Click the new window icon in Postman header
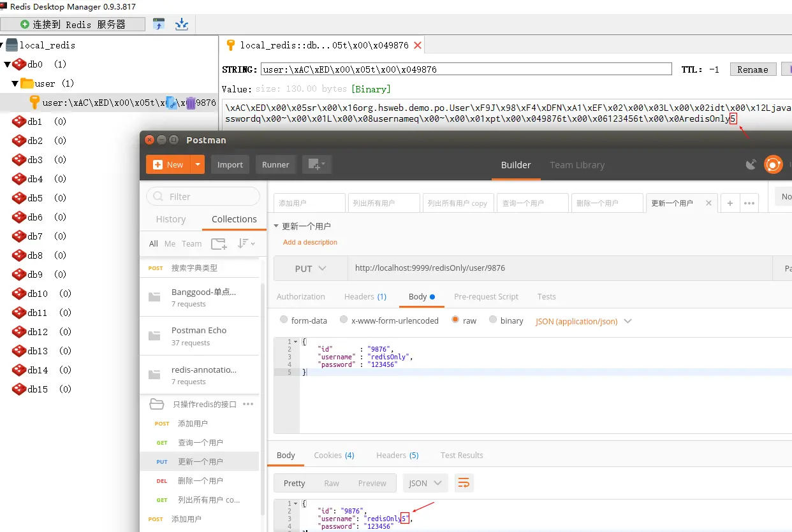792x532 pixels. coord(317,164)
